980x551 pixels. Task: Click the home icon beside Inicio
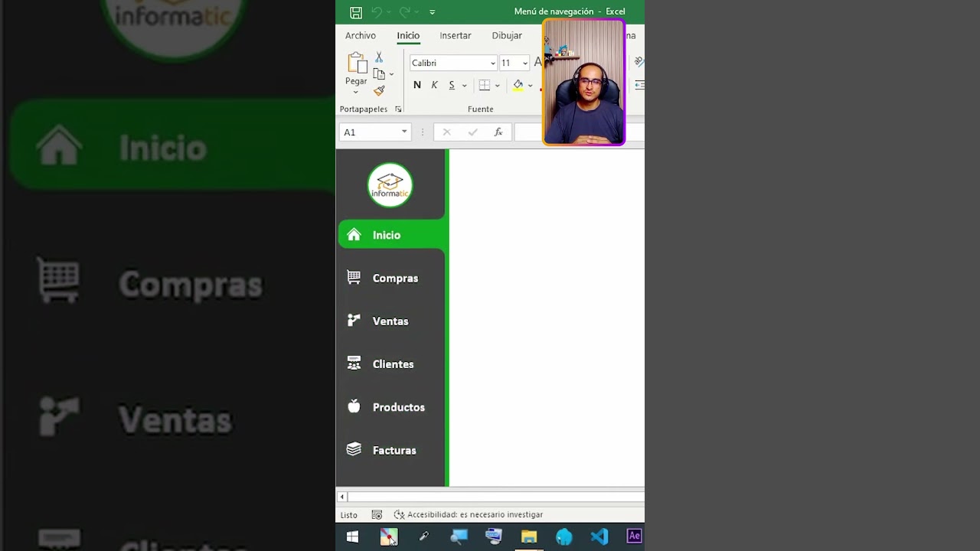tap(354, 235)
